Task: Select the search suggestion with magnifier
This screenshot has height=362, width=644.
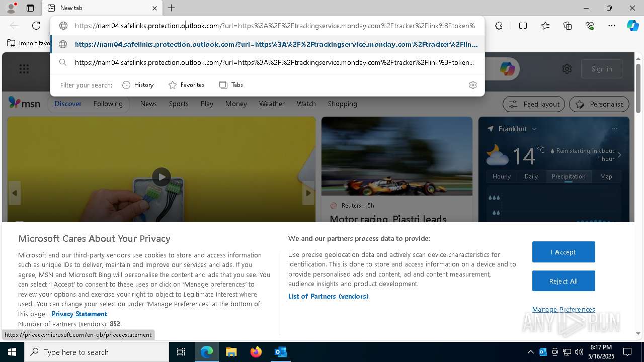Action: tap(268, 62)
